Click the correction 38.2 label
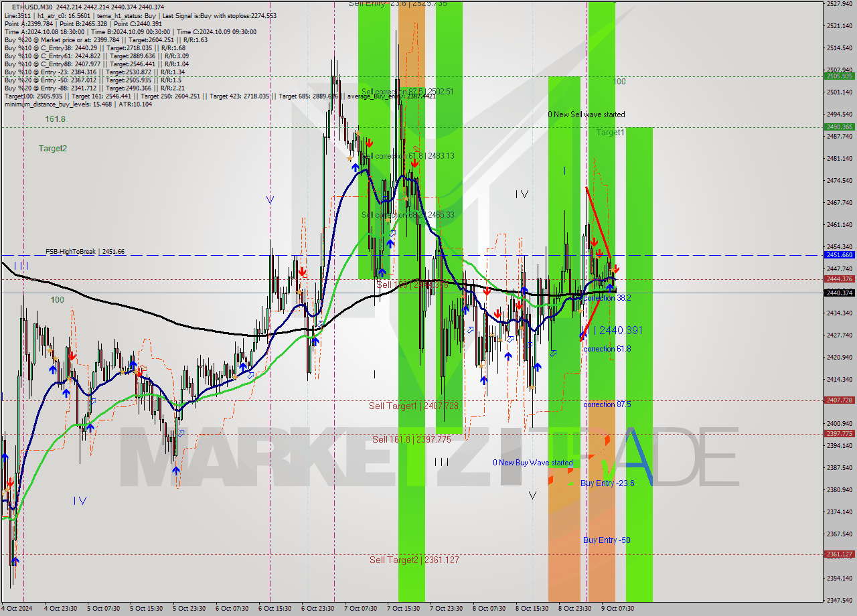Screen dimensions: 857x616 (x=607, y=298)
